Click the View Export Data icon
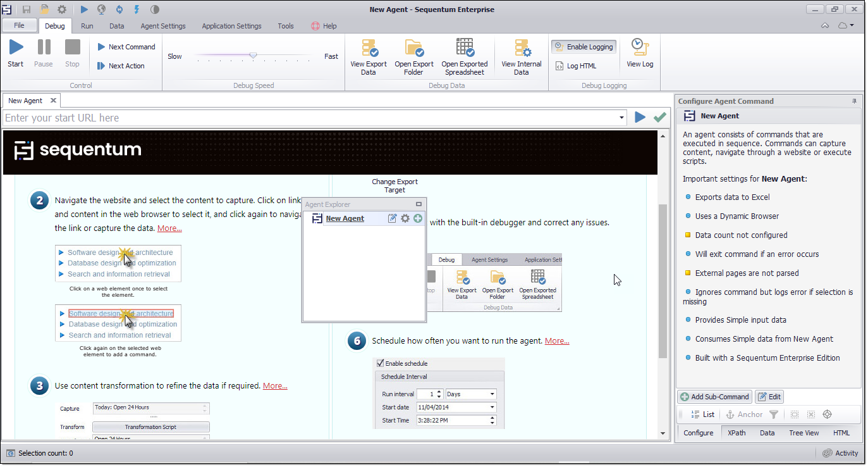Viewport: 868px width, 467px height. pyautogui.click(x=369, y=49)
